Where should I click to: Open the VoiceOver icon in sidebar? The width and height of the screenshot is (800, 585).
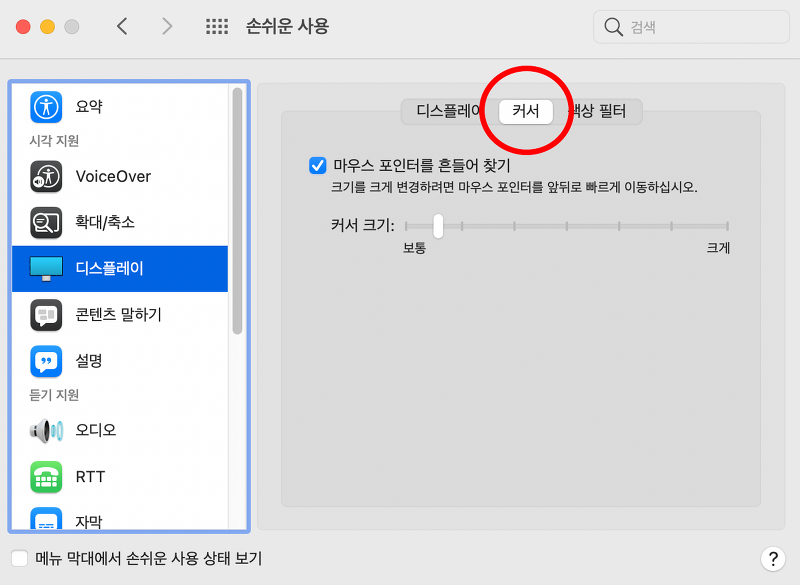pos(46,176)
